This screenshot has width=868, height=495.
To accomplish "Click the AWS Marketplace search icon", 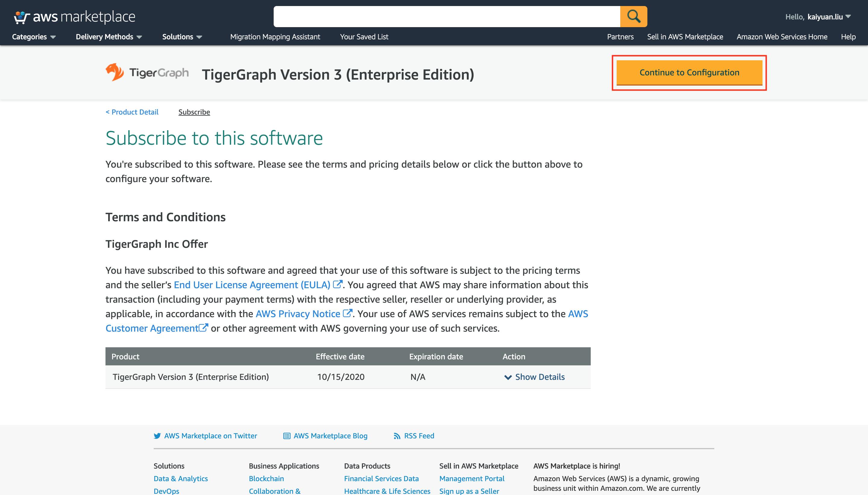I will (634, 16).
